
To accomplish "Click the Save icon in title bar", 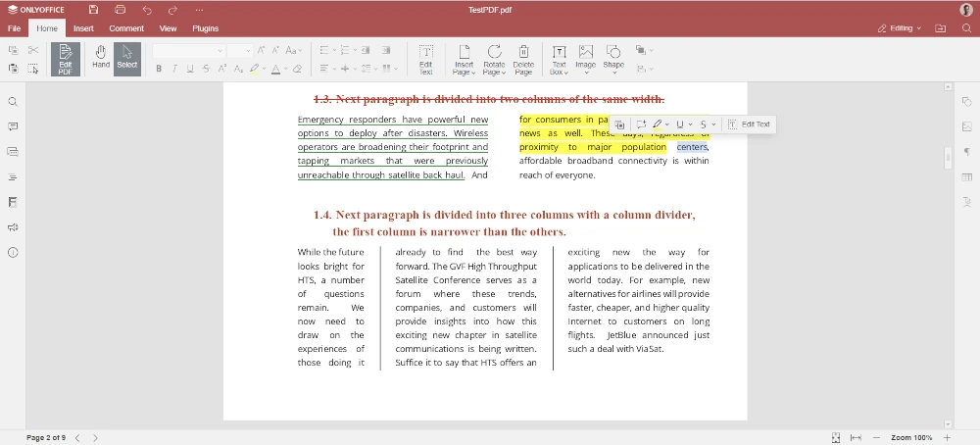I will 93,10.
